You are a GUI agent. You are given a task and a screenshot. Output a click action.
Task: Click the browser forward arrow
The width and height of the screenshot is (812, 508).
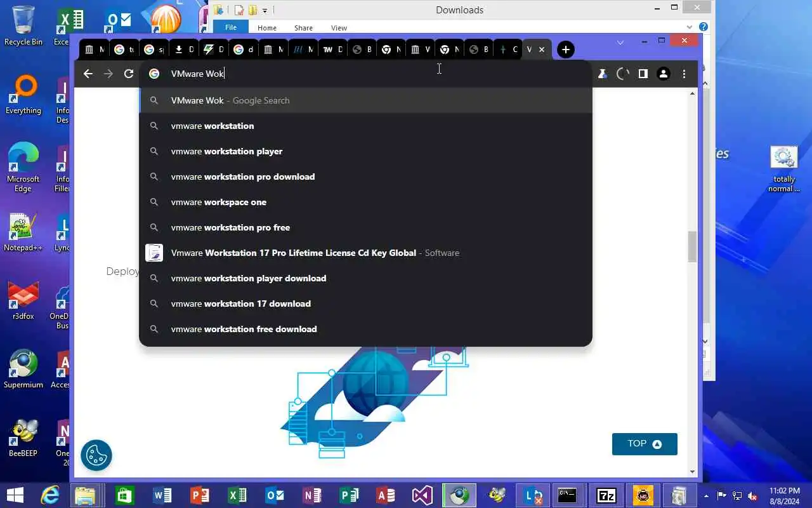[108, 74]
